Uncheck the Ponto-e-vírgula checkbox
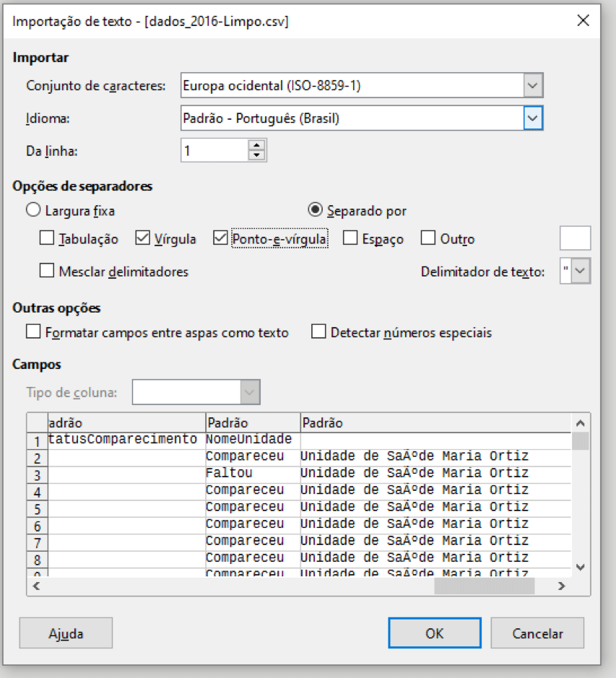 [220, 238]
